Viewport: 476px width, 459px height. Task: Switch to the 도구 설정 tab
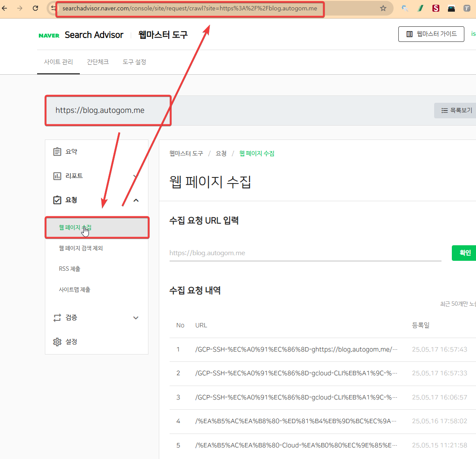tap(134, 62)
